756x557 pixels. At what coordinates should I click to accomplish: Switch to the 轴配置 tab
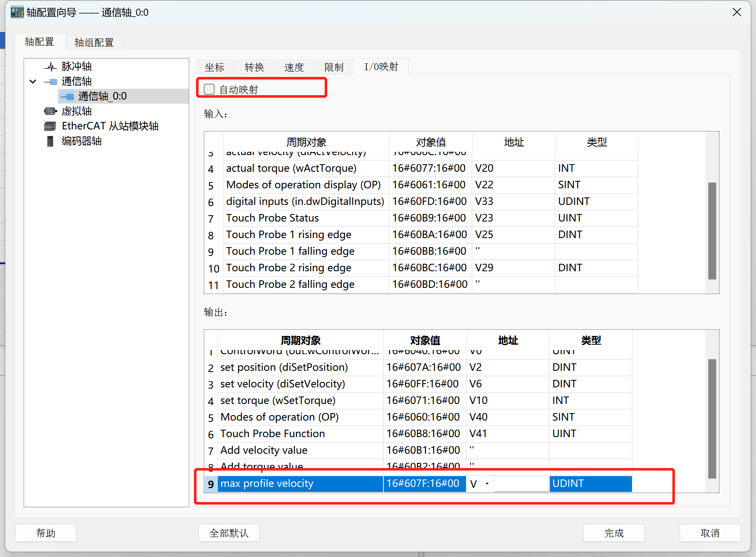pyautogui.click(x=39, y=42)
